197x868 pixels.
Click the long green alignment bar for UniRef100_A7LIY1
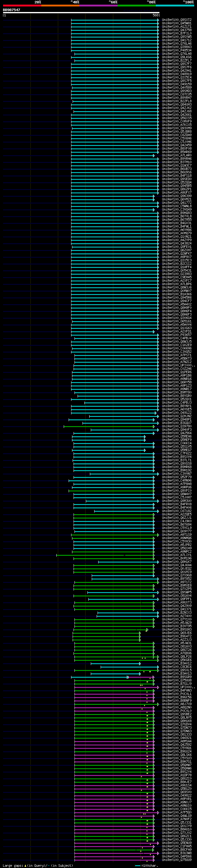(x=105, y=555)
